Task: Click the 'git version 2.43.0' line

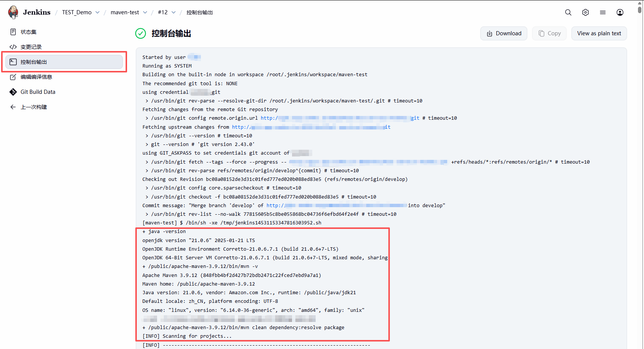Action: click(x=200, y=144)
